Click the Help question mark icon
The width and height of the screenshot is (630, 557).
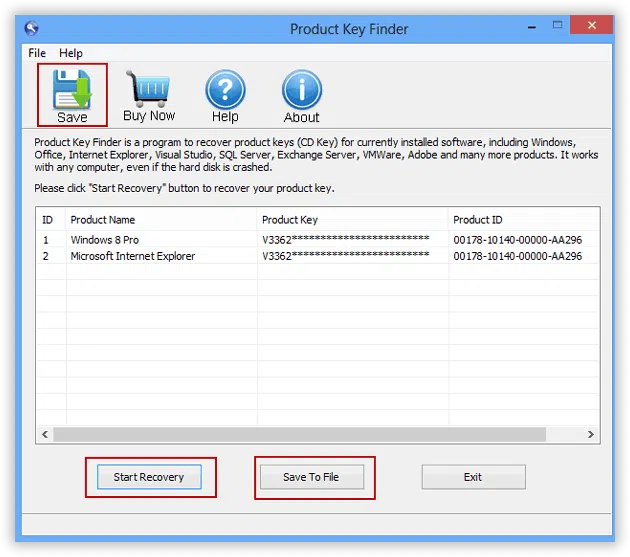[225, 92]
